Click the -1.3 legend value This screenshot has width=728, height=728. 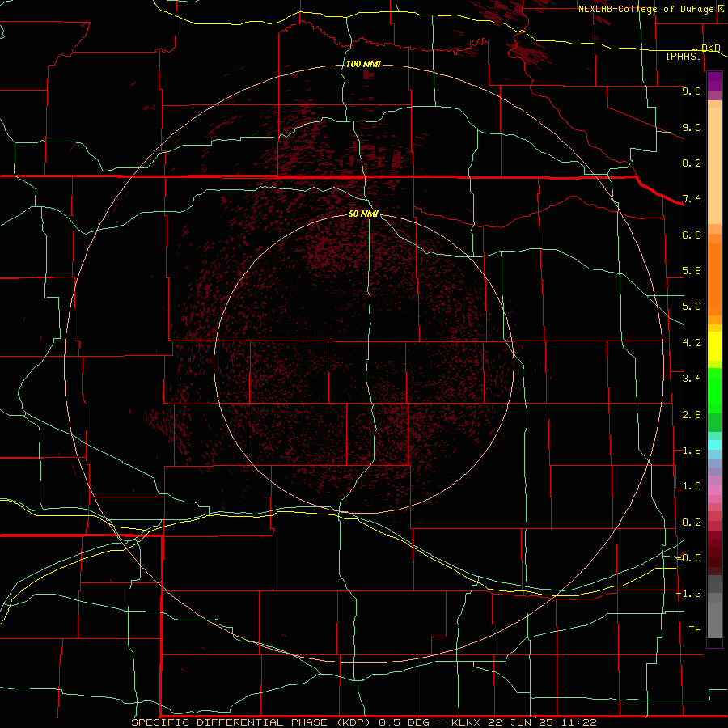(689, 594)
